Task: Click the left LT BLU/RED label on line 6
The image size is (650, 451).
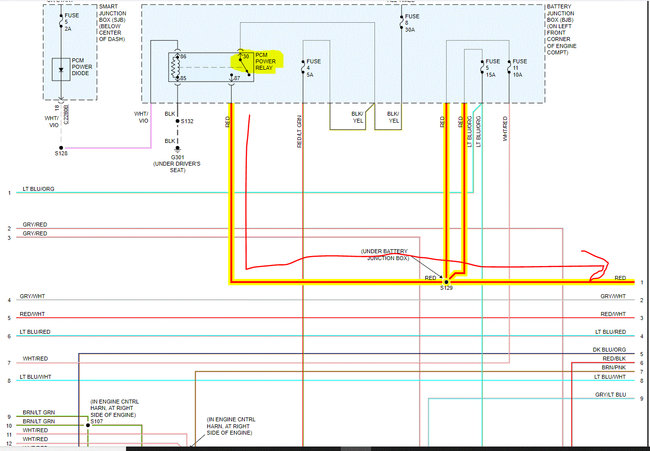Action: click(35, 332)
